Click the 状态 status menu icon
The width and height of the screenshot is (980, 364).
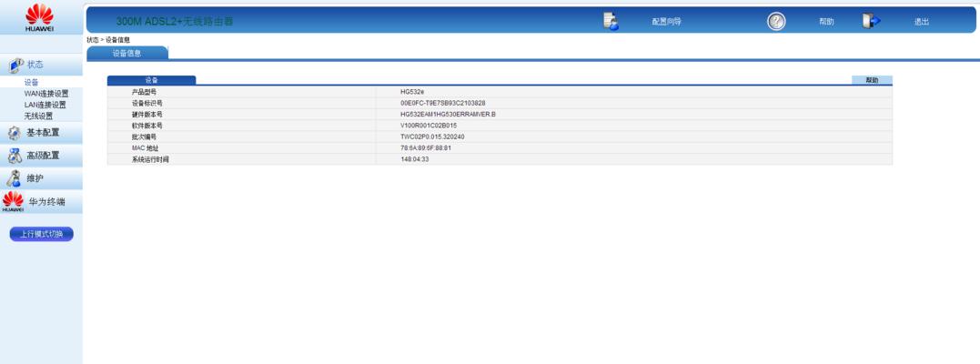[x=16, y=65]
